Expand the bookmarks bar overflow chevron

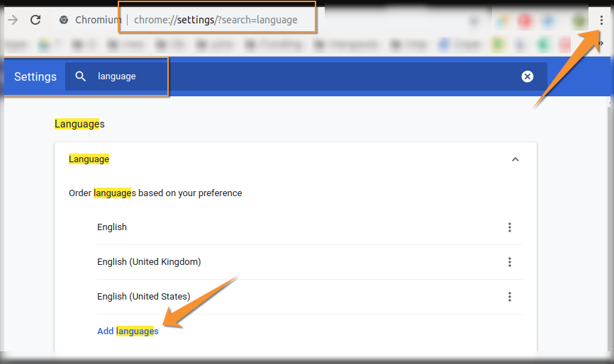click(x=601, y=44)
